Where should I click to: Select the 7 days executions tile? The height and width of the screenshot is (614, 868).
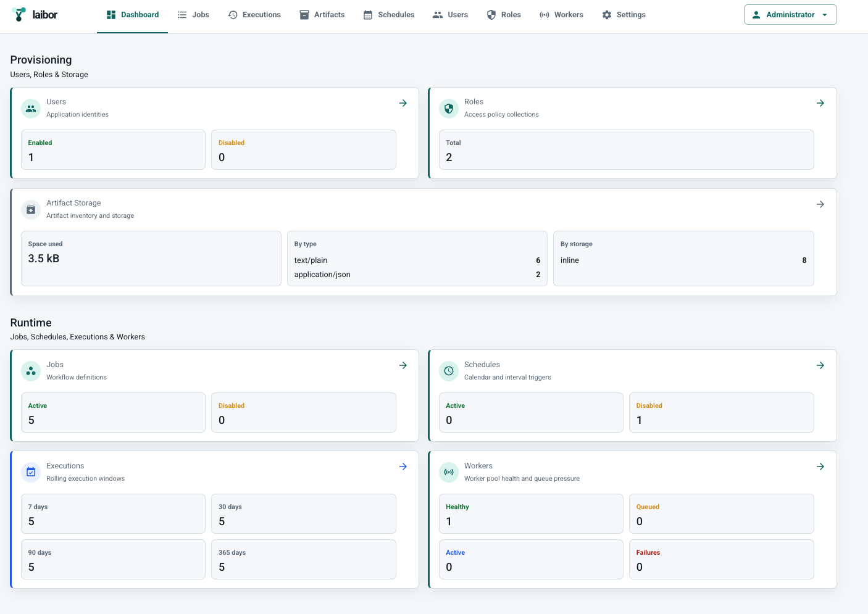coord(113,513)
